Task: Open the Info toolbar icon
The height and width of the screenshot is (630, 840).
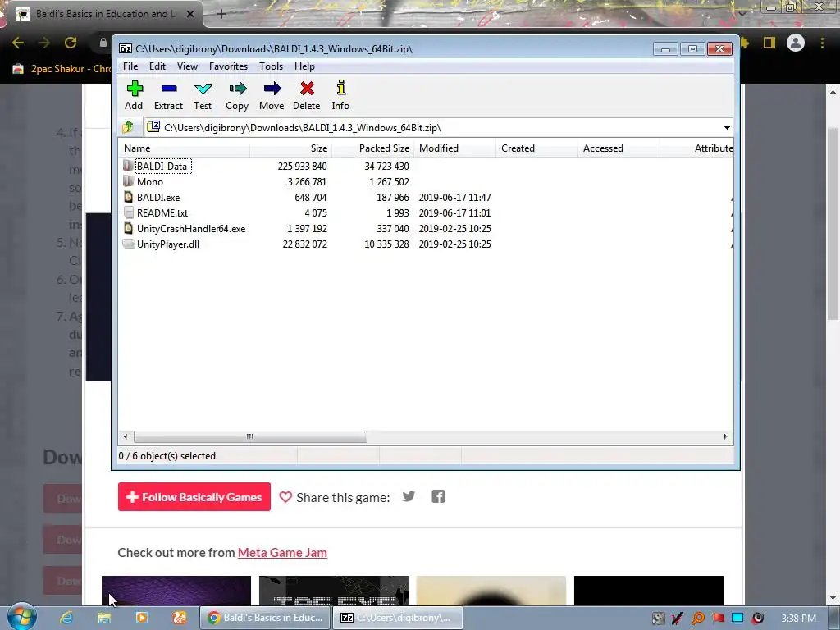Action: click(340, 95)
